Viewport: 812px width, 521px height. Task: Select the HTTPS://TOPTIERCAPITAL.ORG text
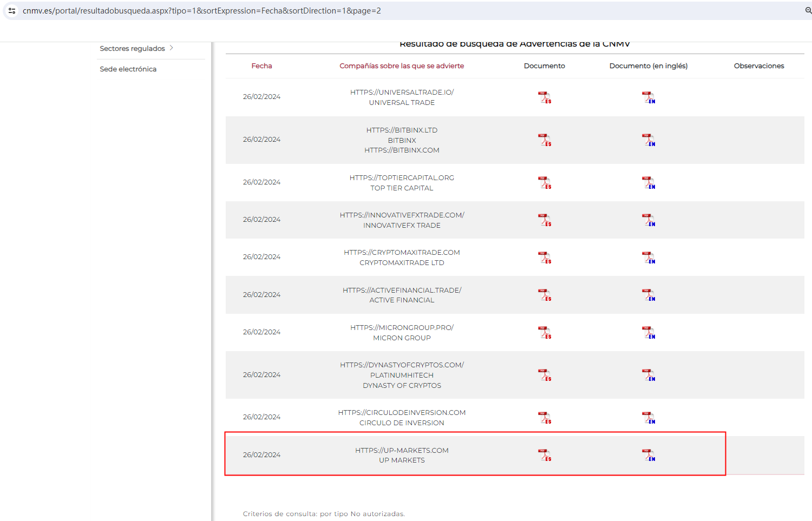tap(402, 178)
